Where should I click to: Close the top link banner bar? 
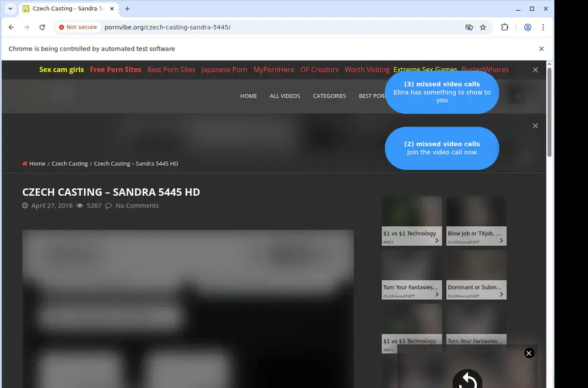pyautogui.click(x=536, y=70)
